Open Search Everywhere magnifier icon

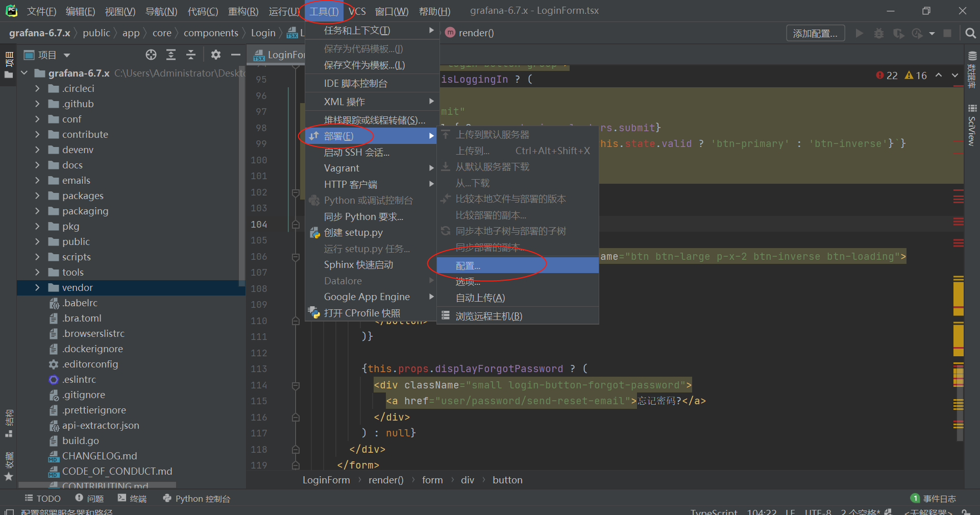tap(971, 33)
